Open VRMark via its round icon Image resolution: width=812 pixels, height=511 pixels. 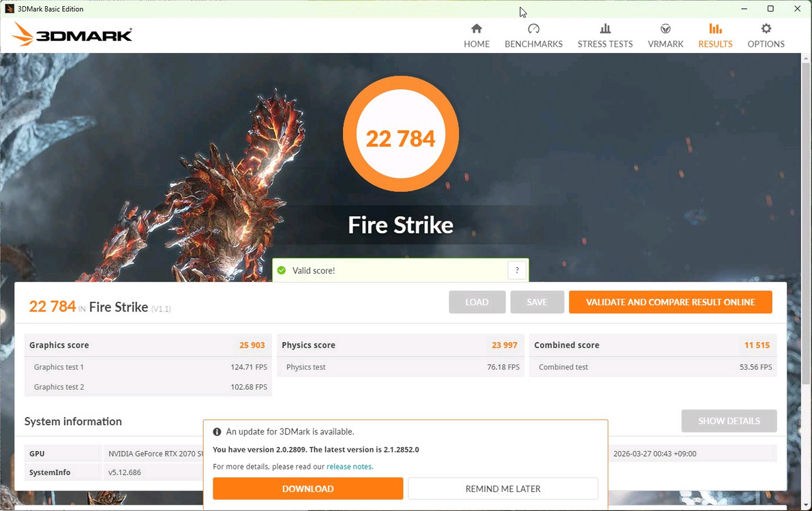tap(665, 29)
